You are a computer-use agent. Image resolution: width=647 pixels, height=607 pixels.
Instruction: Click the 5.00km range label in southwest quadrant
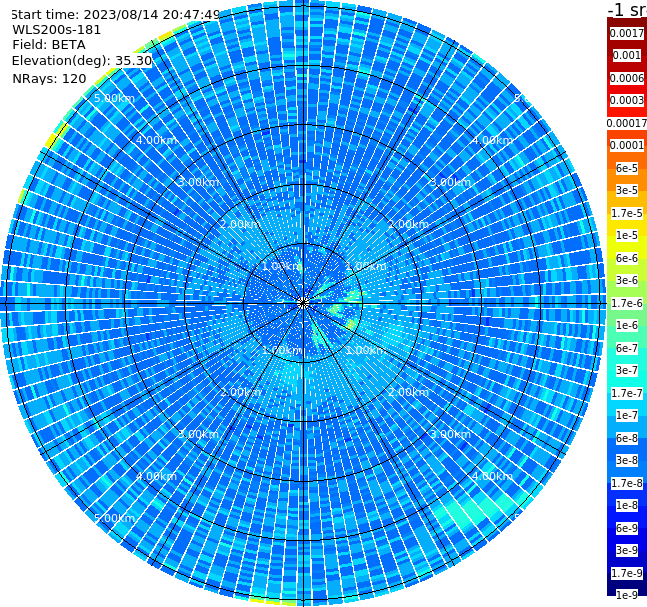point(114,518)
